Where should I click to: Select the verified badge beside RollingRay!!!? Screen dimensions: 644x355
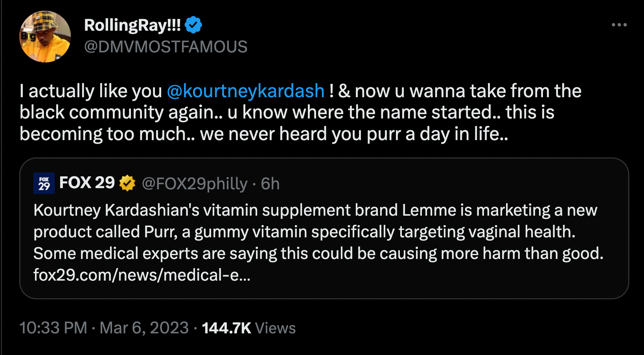tap(193, 24)
